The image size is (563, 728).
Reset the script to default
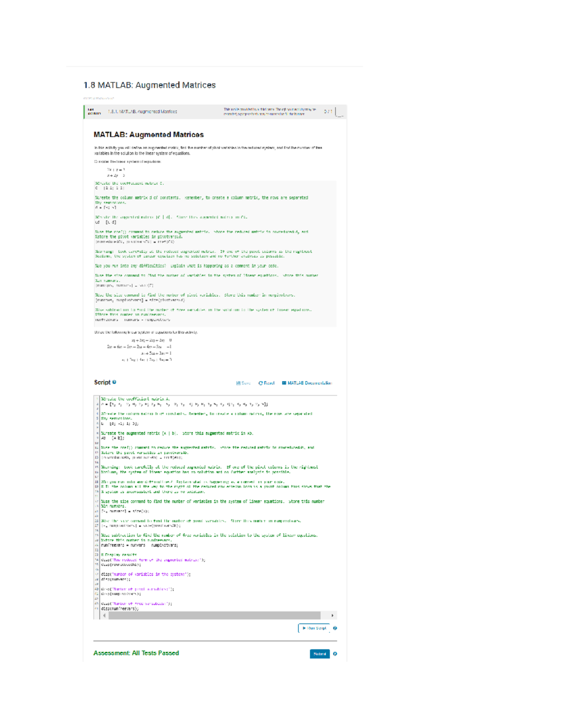[x=266, y=383]
